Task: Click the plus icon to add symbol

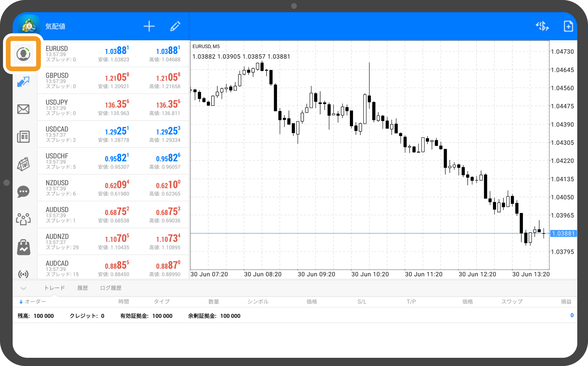Action: pyautogui.click(x=149, y=26)
